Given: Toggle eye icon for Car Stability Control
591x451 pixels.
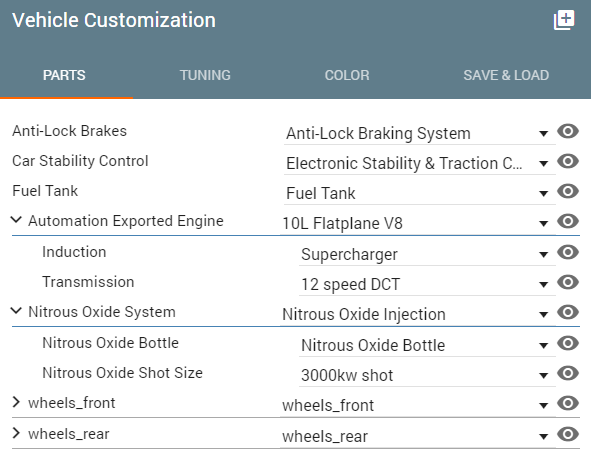Looking at the screenshot, I should tap(568, 161).
